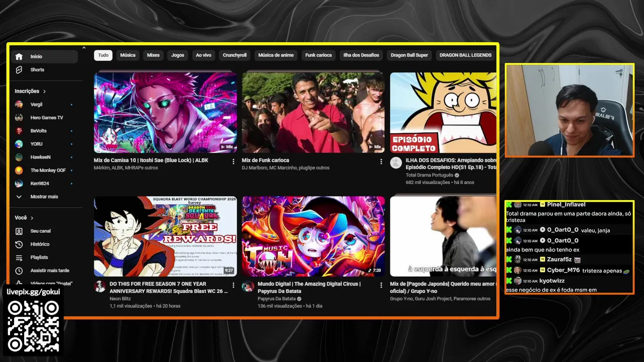Click the livepix.gg/gokui text label
Image resolution: width=644 pixels, height=362 pixels.
33,292
